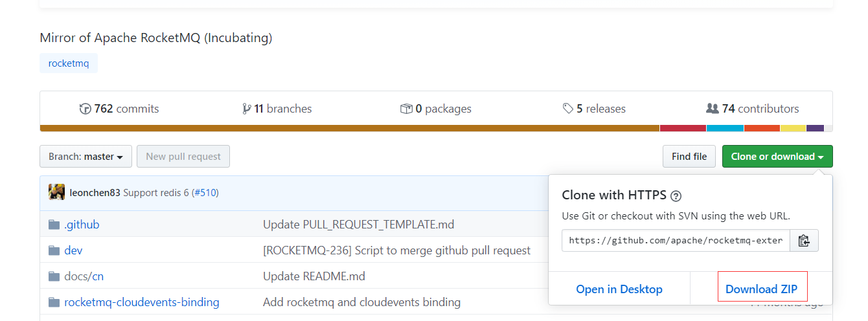Click the contributors people icon
The image size is (868, 321).
[x=713, y=109]
